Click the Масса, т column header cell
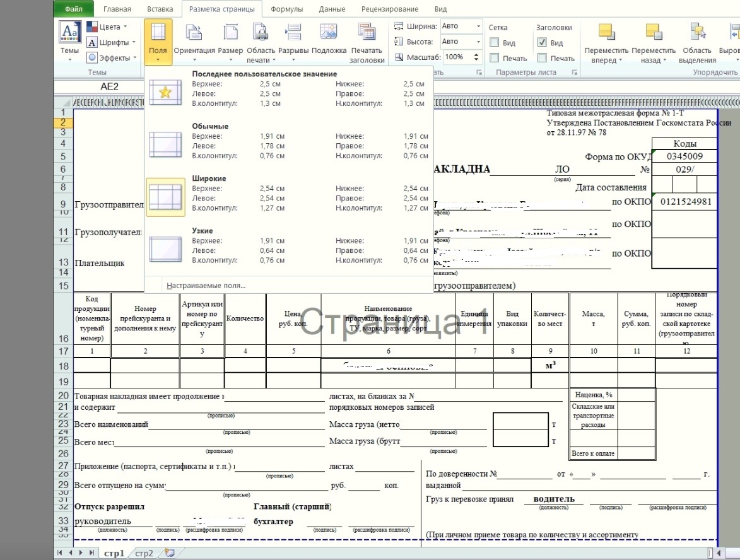Image resolution: width=740 pixels, height=560 pixels. click(x=593, y=318)
